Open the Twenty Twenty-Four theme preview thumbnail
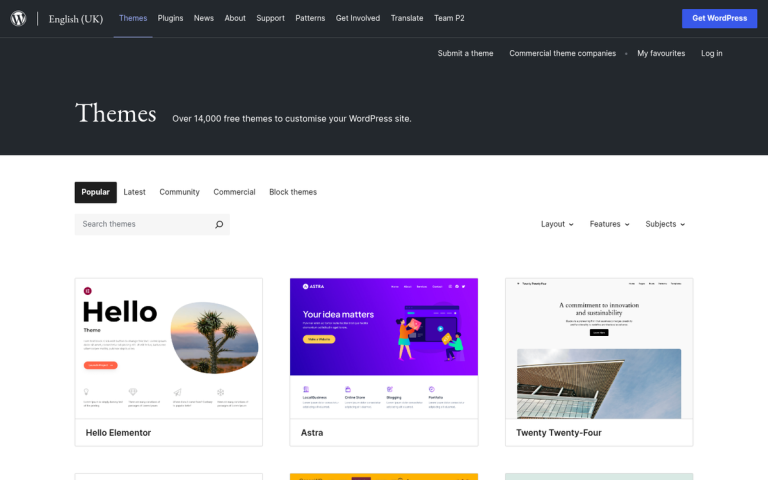Screen dimensions: 768x480 point(599,348)
